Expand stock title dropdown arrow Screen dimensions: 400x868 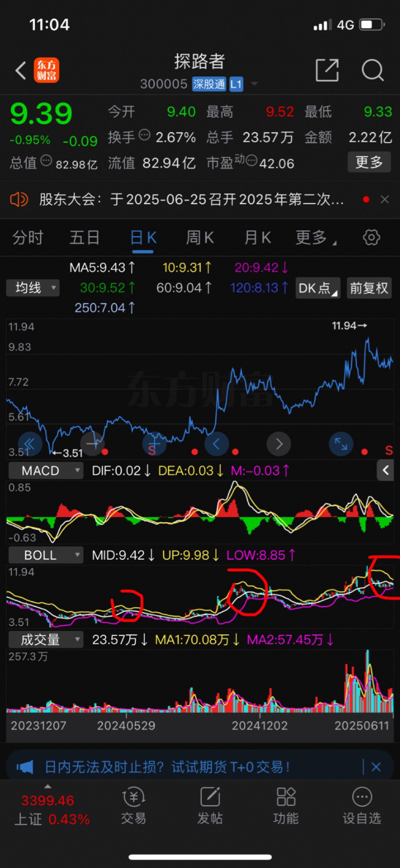pyautogui.click(x=254, y=84)
